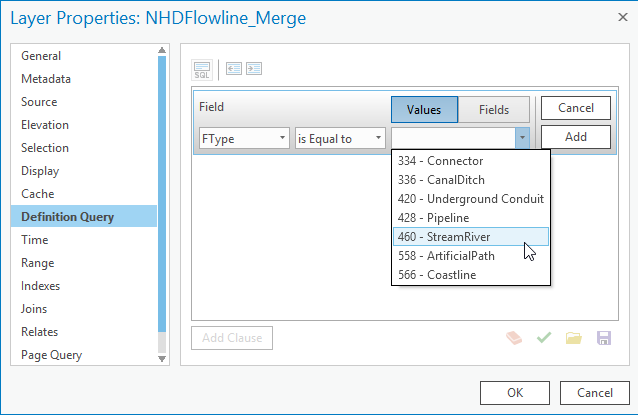Click the eraser clear-query icon
Image resolution: width=638 pixels, height=415 pixels.
point(515,338)
